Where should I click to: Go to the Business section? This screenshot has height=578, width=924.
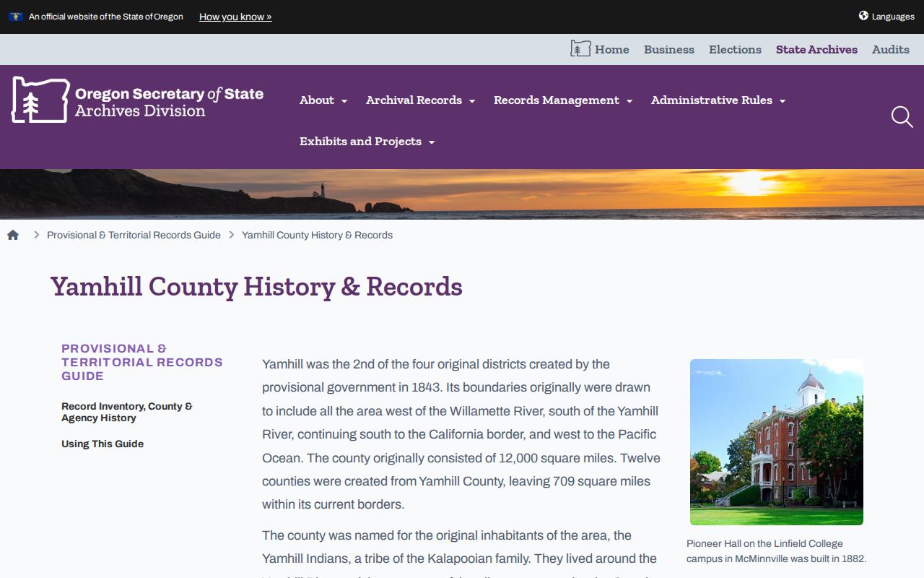tap(669, 50)
